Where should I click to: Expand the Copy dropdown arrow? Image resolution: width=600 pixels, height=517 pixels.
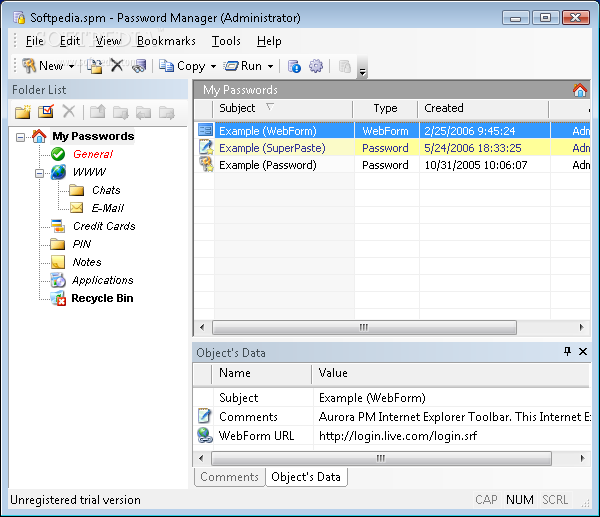214,67
